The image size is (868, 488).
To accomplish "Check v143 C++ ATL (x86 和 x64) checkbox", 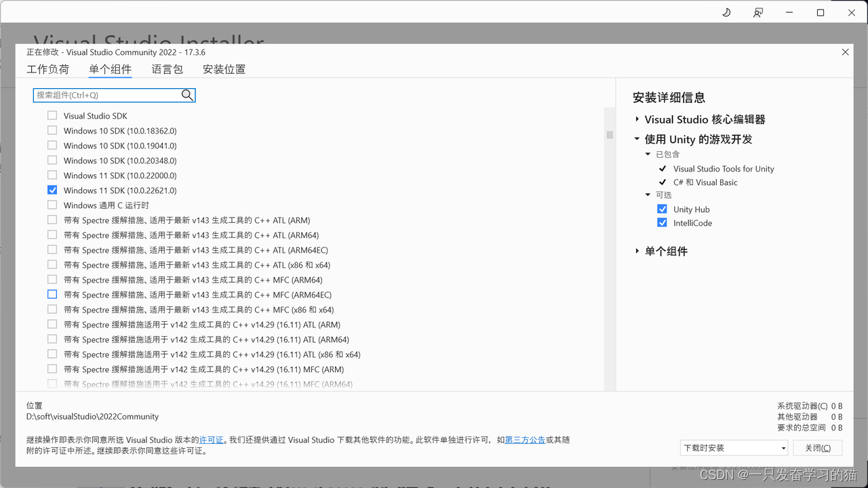I will click(x=52, y=264).
